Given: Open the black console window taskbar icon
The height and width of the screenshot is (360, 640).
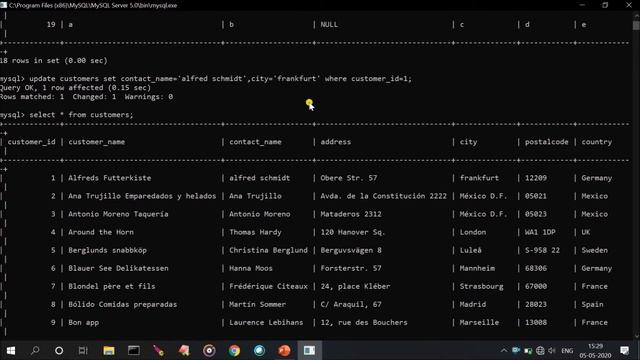Looking at the screenshot, I should [134, 350].
